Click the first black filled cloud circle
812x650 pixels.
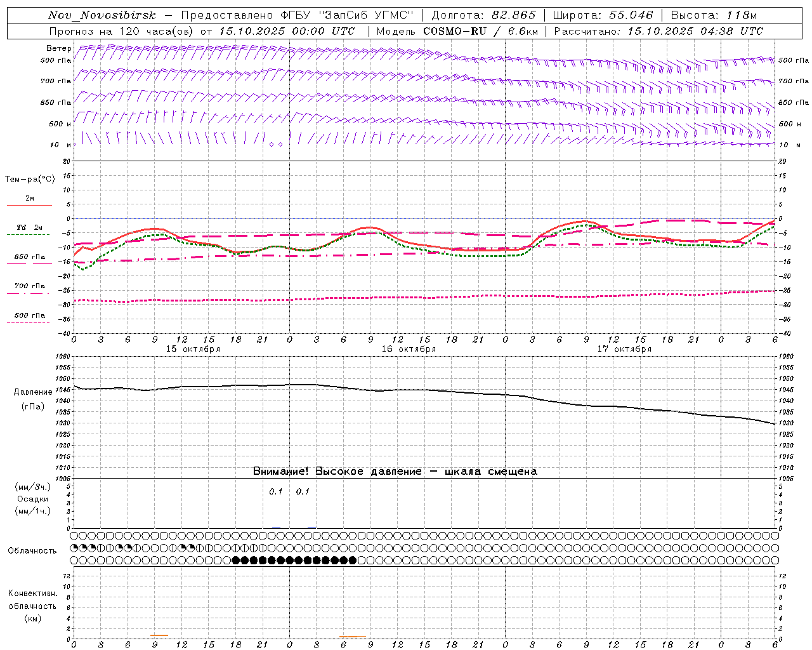[237, 560]
